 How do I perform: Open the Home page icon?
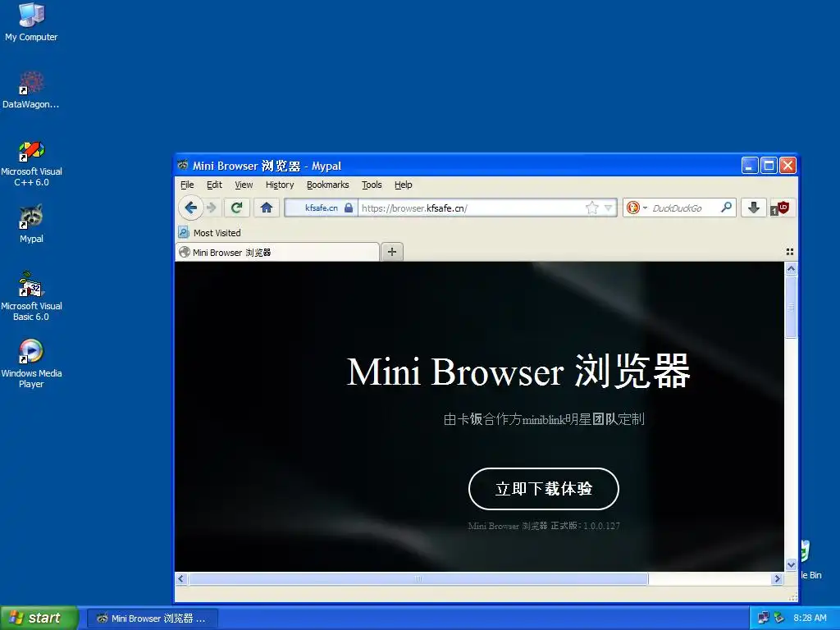coord(267,208)
